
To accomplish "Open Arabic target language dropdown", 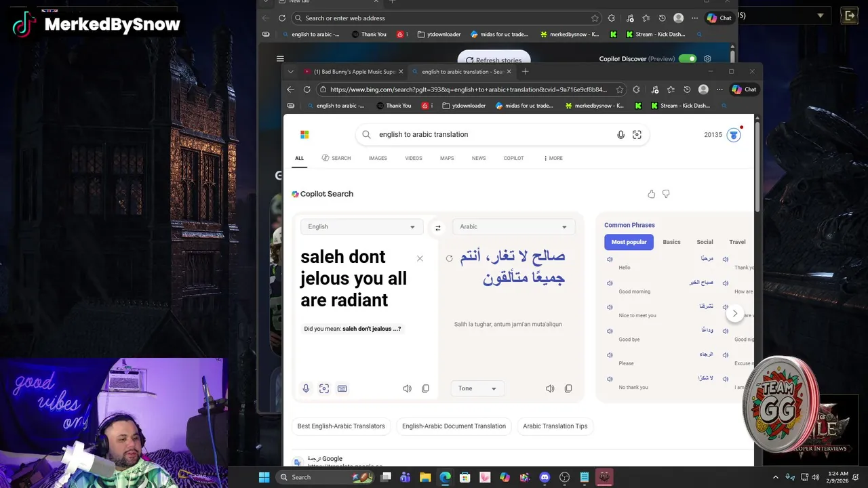I will click(x=513, y=227).
